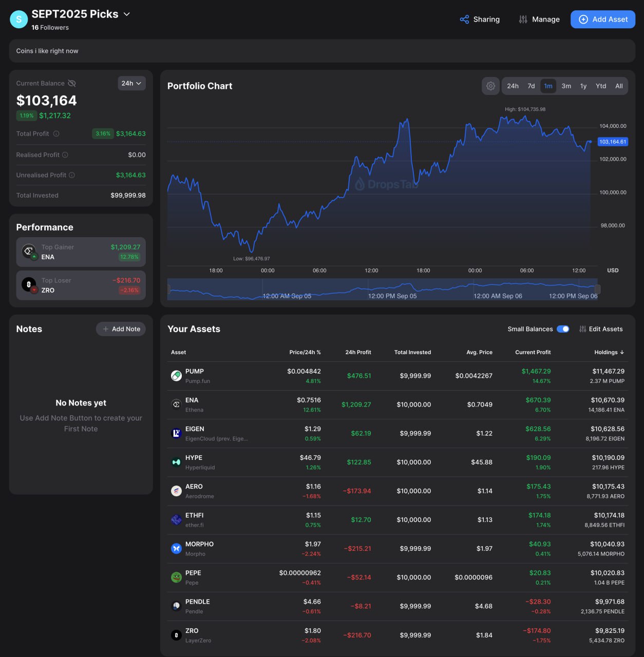The height and width of the screenshot is (657, 644).
Task: Click the ENA coin icon in assets table
Action: click(176, 404)
